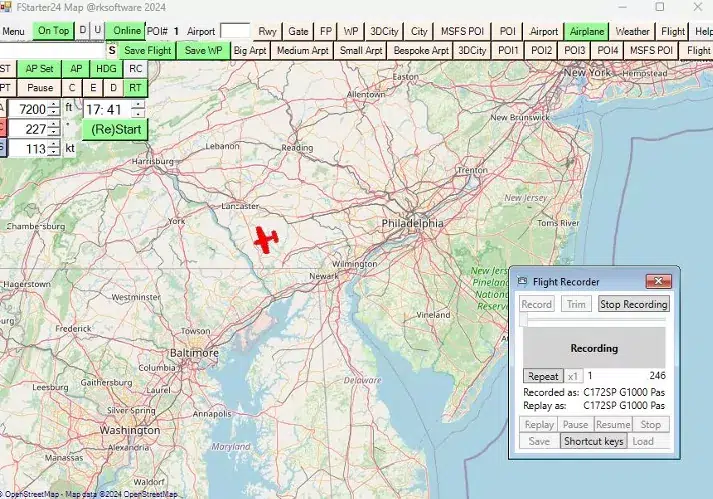This screenshot has height=499, width=713.
Task: Open the Weather tab
Action: coord(632,31)
